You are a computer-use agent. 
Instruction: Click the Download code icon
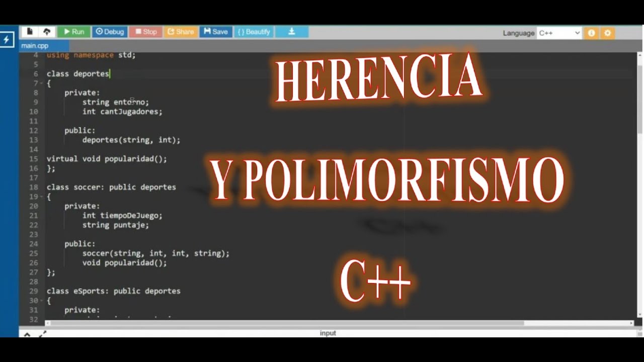(x=292, y=32)
